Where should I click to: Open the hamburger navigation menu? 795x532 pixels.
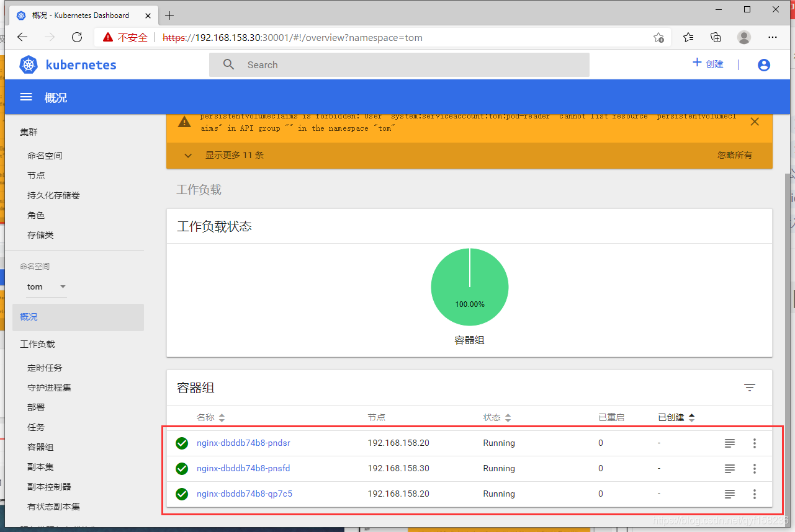click(26, 97)
